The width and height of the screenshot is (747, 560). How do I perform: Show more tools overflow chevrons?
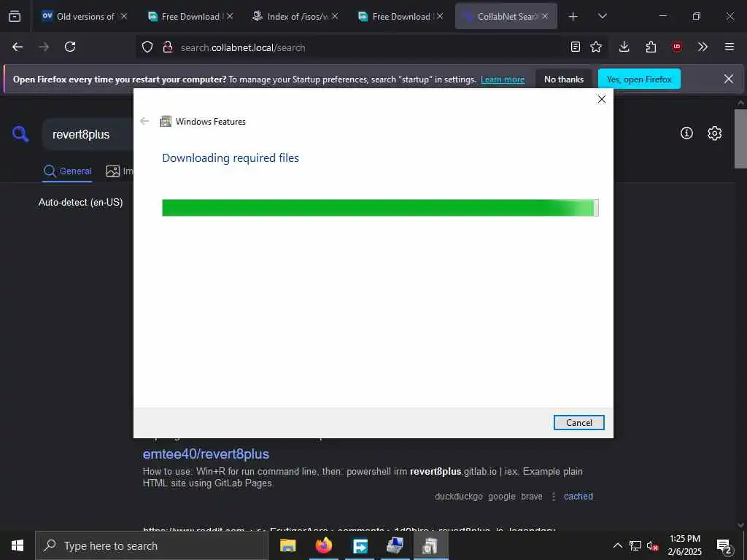[x=703, y=47]
